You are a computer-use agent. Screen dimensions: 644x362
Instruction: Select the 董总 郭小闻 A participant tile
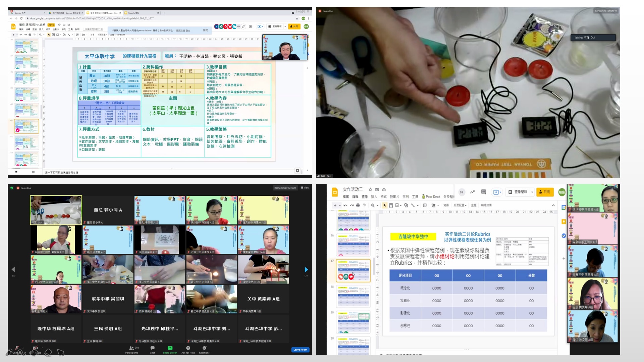[108, 210]
